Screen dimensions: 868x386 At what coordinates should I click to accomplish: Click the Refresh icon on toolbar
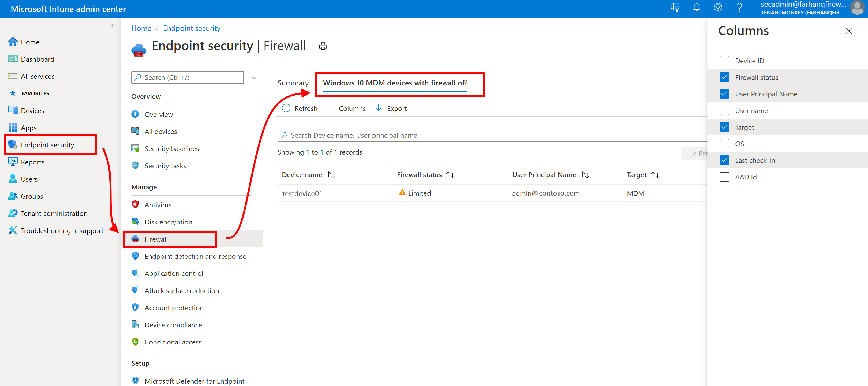pos(286,108)
